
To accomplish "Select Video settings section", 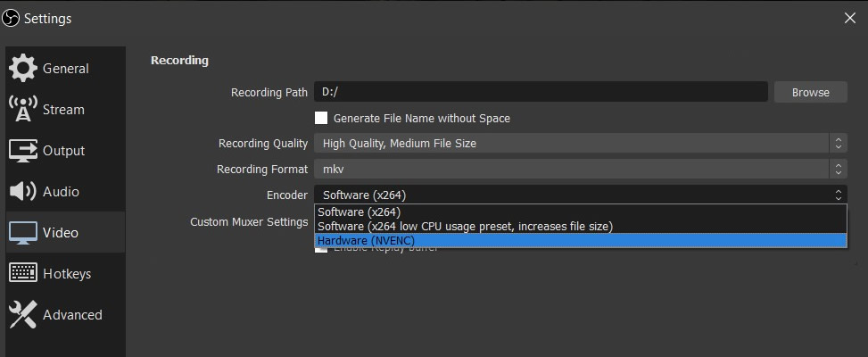I will tap(65, 232).
